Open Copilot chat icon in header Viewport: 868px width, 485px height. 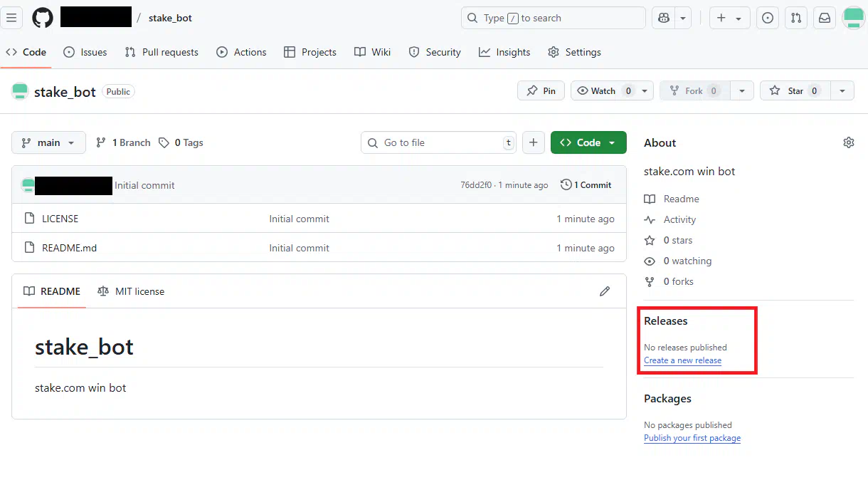tap(664, 18)
